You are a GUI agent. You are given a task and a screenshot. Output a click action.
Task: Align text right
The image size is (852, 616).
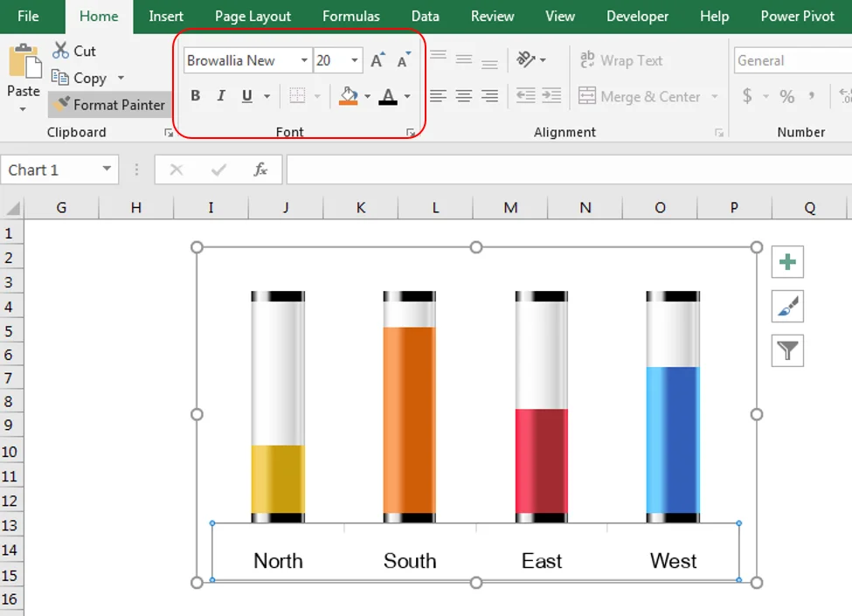point(489,96)
